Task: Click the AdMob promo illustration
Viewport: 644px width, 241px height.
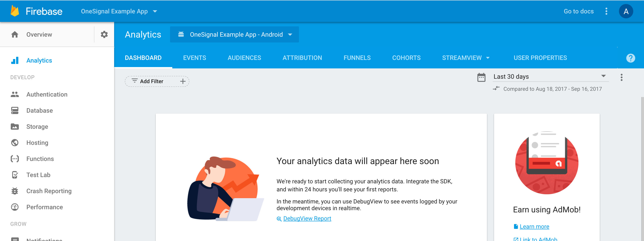Action: [x=547, y=163]
